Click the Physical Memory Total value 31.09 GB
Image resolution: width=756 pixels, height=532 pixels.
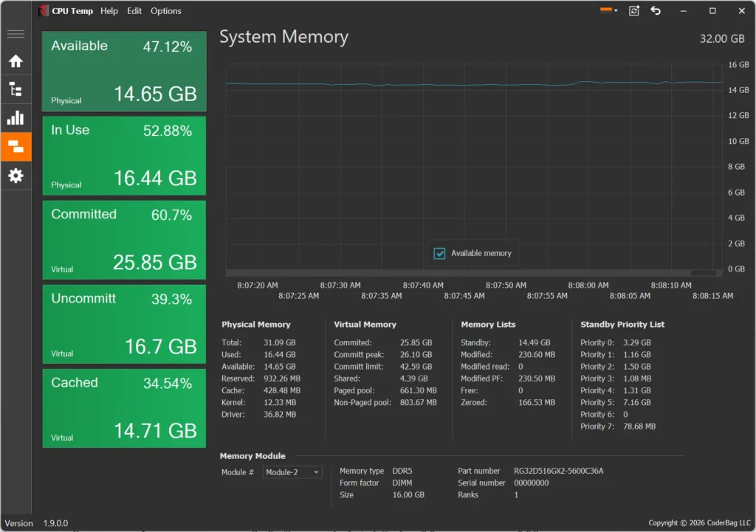click(280, 342)
